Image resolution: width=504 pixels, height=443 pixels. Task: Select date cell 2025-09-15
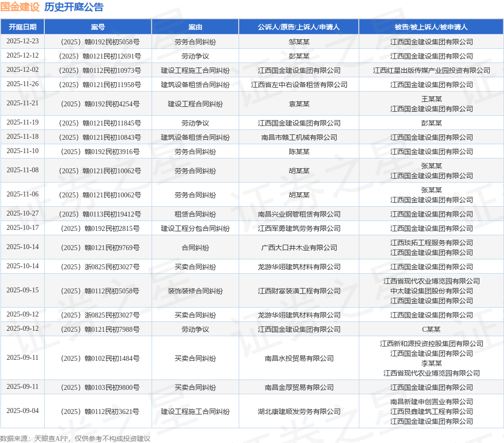click(x=23, y=290)
